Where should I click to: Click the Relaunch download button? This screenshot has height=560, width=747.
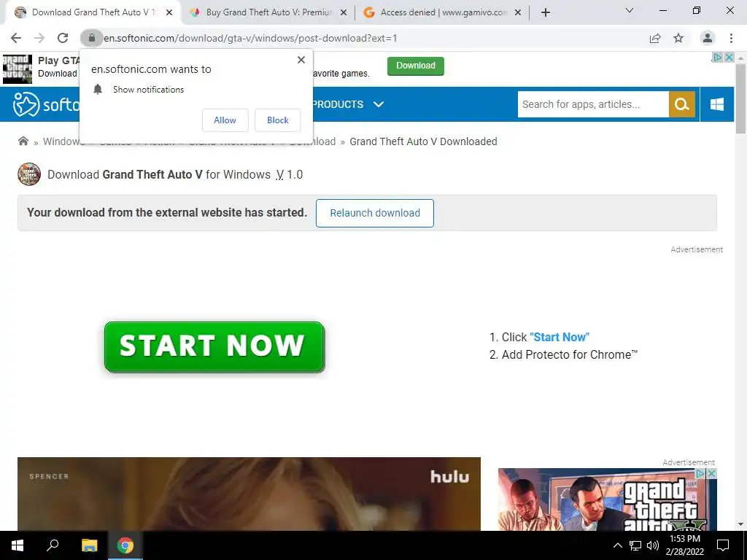[375, 213]
